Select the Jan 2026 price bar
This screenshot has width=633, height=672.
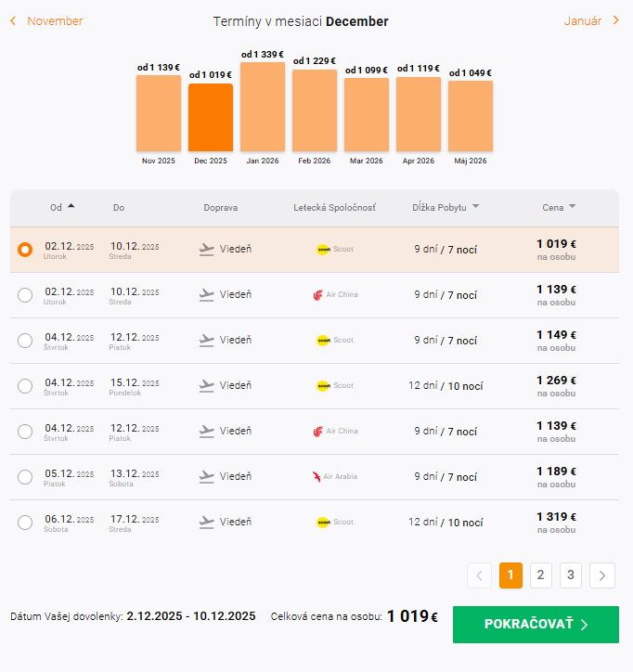click(263, 107)
